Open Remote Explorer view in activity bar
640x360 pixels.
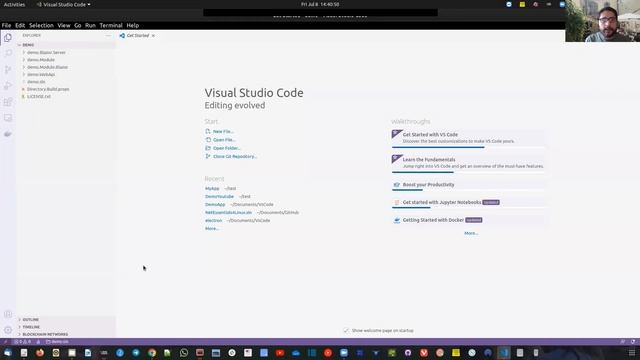click(8, 118)
